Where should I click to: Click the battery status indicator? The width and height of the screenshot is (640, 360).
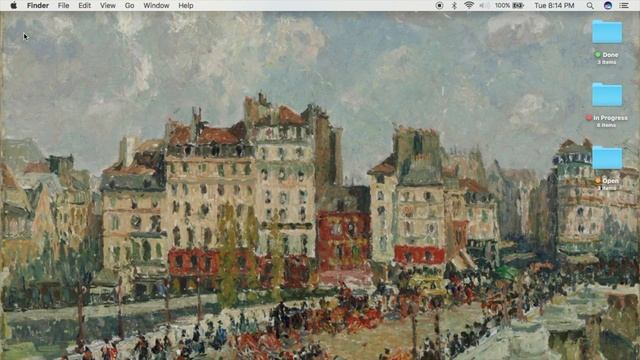tap(509, 5)
